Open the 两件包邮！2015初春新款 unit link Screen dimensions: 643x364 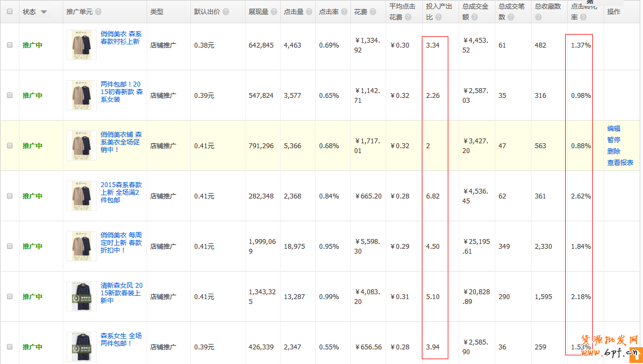[122, 92]
